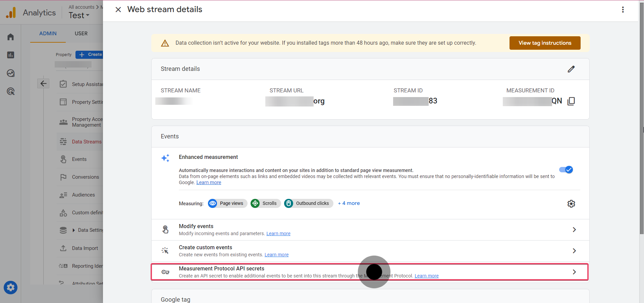Viewport: 644px width, 303px height.
Task: Click the Modify events touch icon
Action: coord(165,230)
